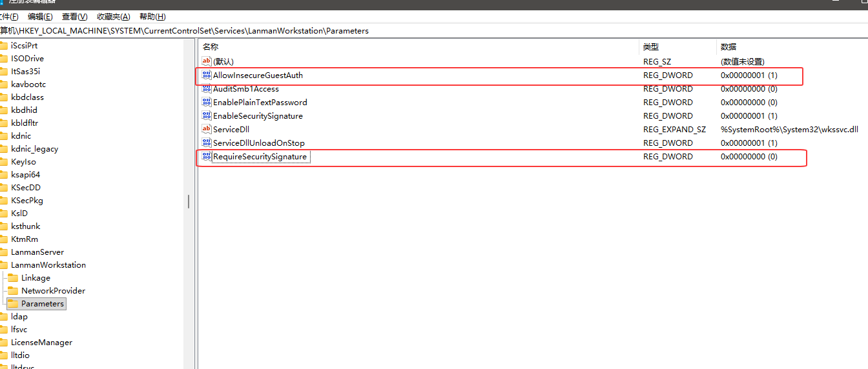Screen dimensions: 868x369
Task: Select the KSecDD key
Action: tap(26, 187)
